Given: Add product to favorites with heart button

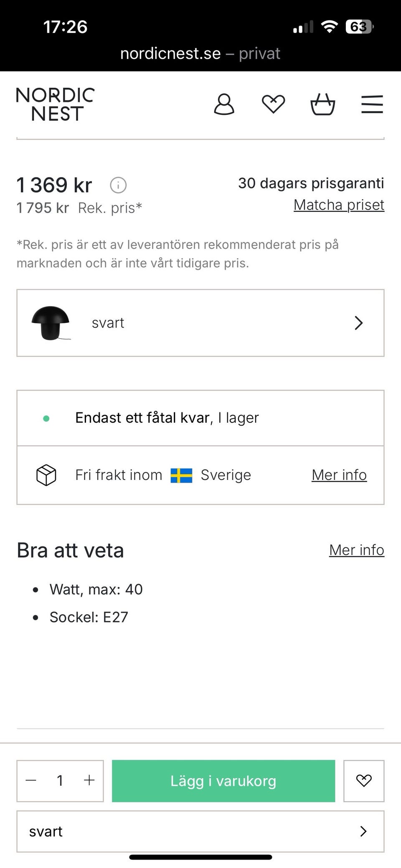Looking at the screenshot, I should click(x=363, y=781).
